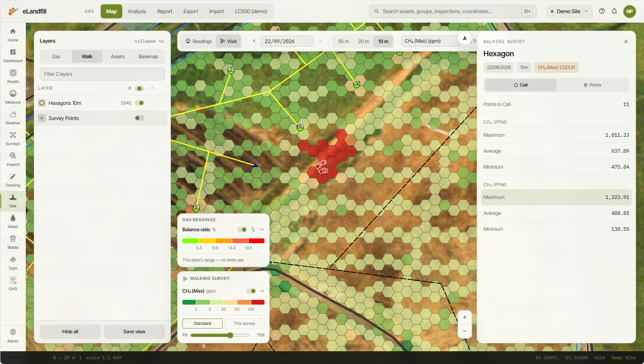This screenshot has width=644, height=364.
Task: Adjust the Fill opacity slider
Action: pyautogui.click(x=220, y=335)
